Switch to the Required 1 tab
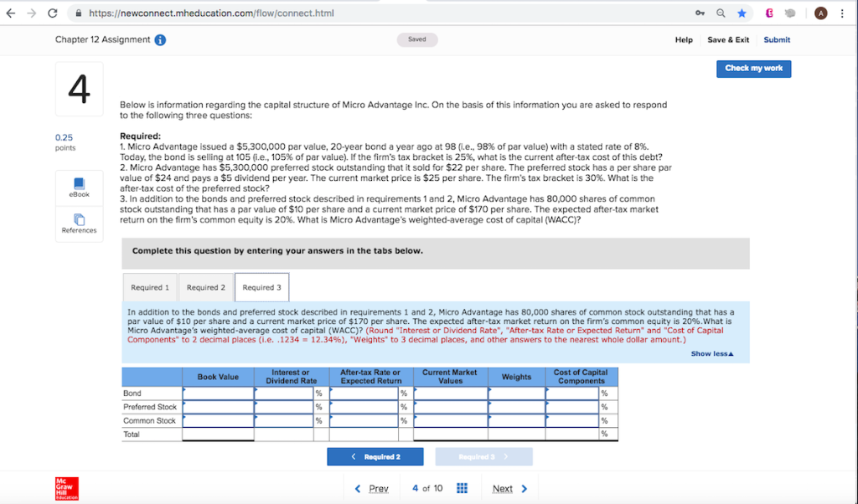 pyautogui.click(x=150, y=287)
